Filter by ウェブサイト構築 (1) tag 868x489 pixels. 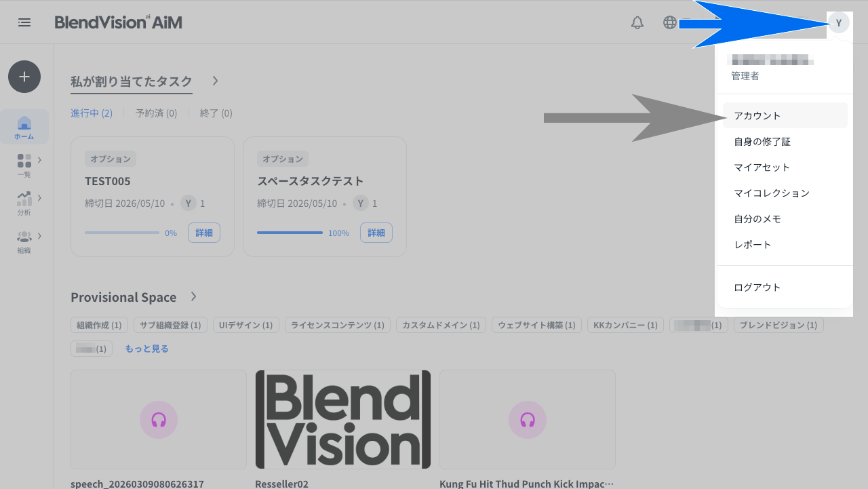click(536, 325)
